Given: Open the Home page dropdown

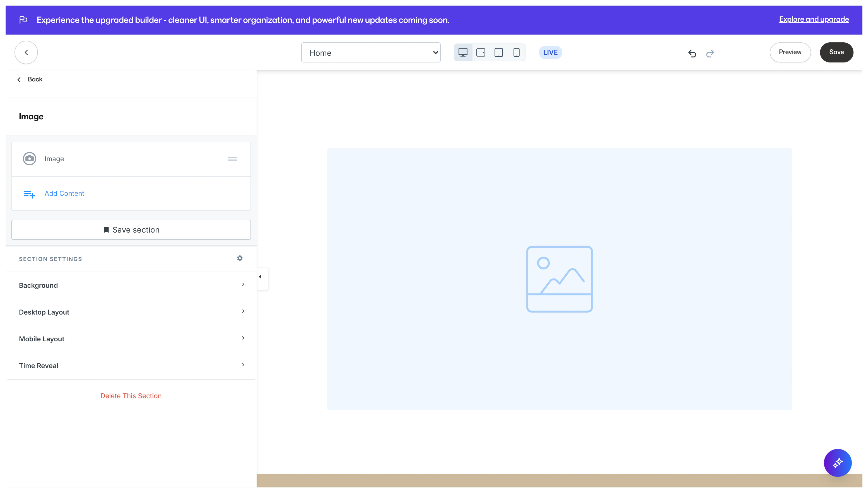Looking at the screenshot, I should (x=370, y=52).
